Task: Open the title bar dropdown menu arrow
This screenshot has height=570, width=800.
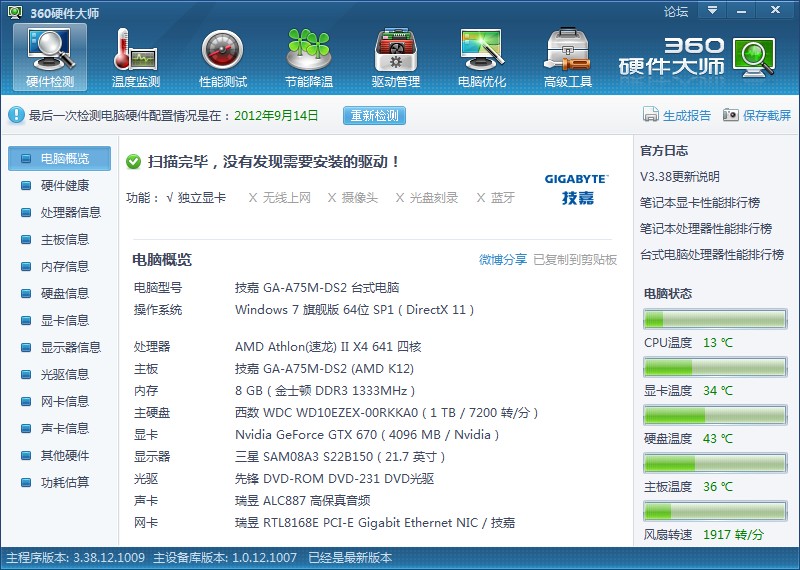Action: [712, 10]
